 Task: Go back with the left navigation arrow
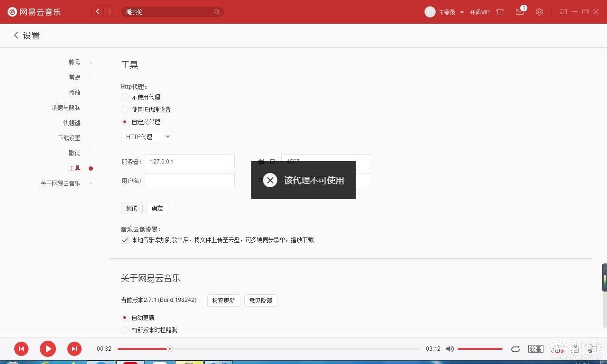click(98, 12)
